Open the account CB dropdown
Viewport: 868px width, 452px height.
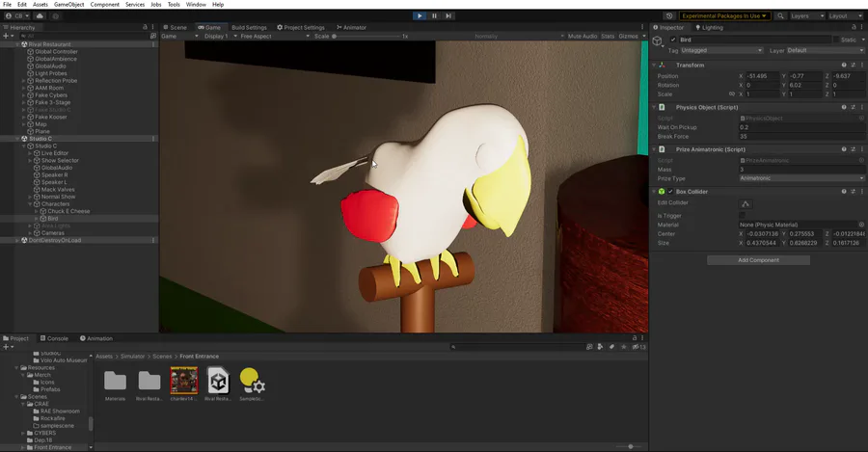16,16
